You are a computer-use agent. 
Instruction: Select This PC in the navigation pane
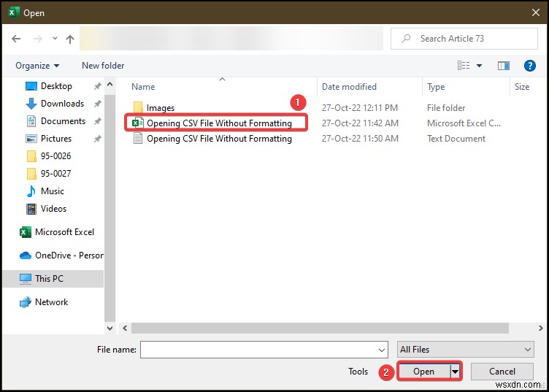tap(53, 279)
